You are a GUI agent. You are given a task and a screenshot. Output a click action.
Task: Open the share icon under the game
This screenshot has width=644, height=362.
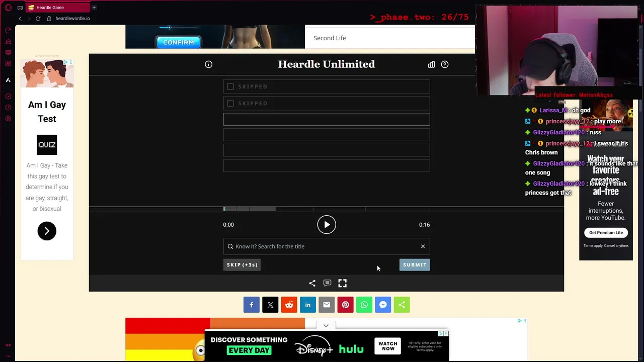tap(312, 283)
